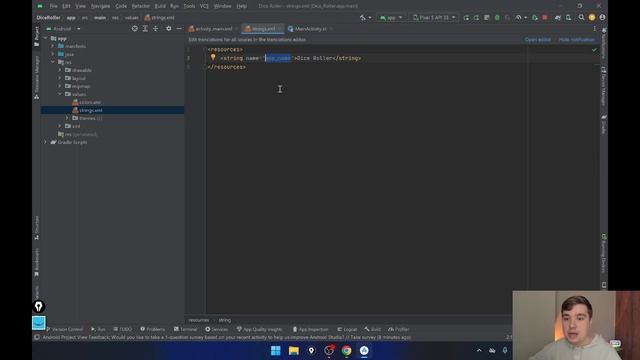640x360 pixels.
Task: Expand the drawable folder
Action: coord(60,70)
